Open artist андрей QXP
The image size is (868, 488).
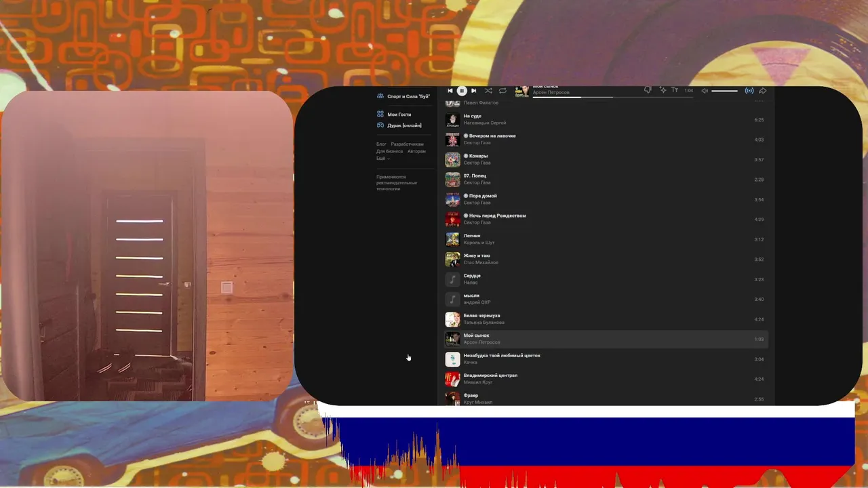click(x=477, y=302)
